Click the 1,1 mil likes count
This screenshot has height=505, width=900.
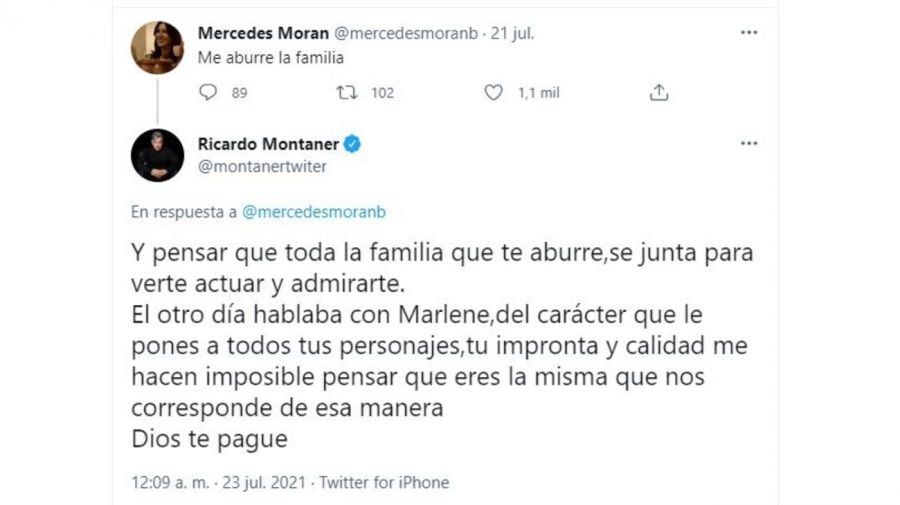coord(539,93)
